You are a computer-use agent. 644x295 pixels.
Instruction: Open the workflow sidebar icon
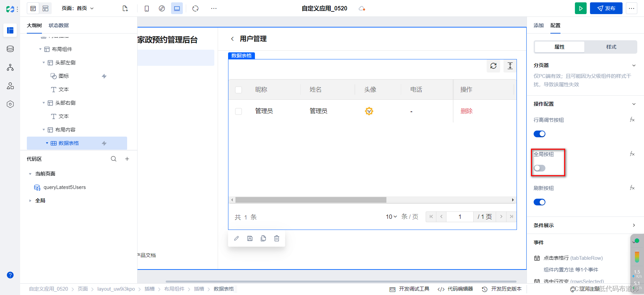point(10,67)
